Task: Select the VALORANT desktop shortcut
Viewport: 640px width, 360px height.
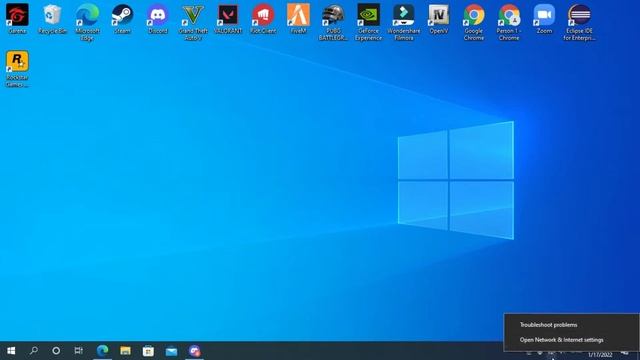Action: pyautogui.click(x=228, y=18)
